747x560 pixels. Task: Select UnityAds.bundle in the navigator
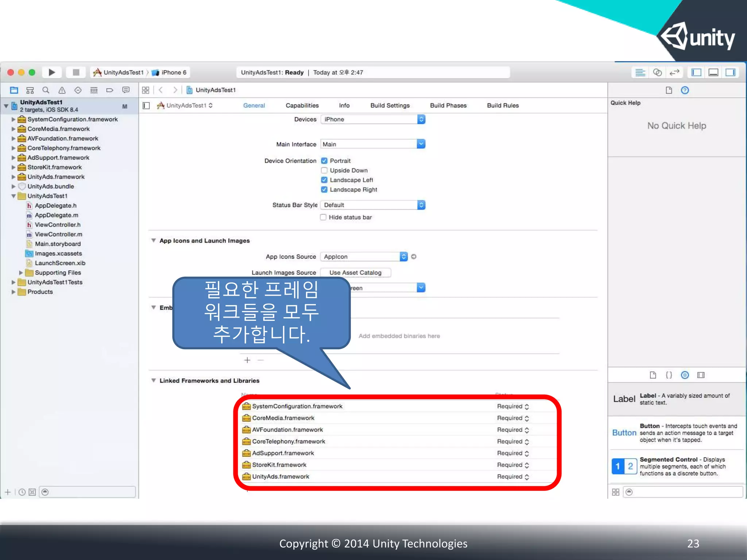coord(51,187)
